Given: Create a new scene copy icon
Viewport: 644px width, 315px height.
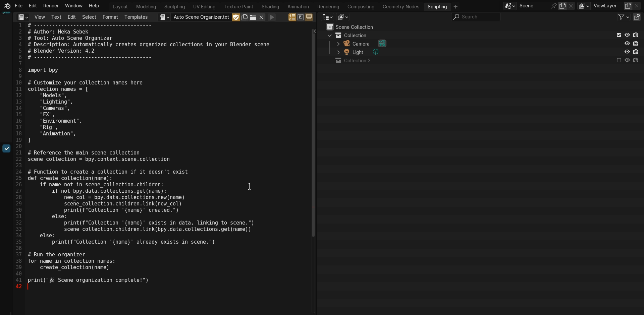Looking at the screenshot, I should click(x=562, y=6).
